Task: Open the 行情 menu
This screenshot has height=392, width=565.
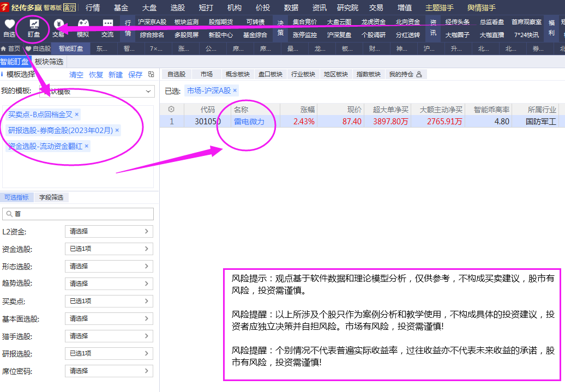Action: tap(93, 8)
